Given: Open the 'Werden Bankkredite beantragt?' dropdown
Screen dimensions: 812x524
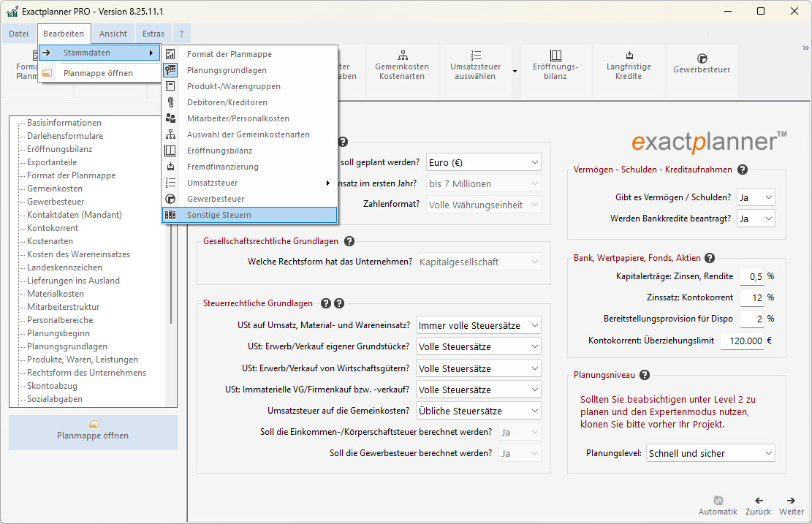Looking at the screenshot, I should tap(756, 218).
